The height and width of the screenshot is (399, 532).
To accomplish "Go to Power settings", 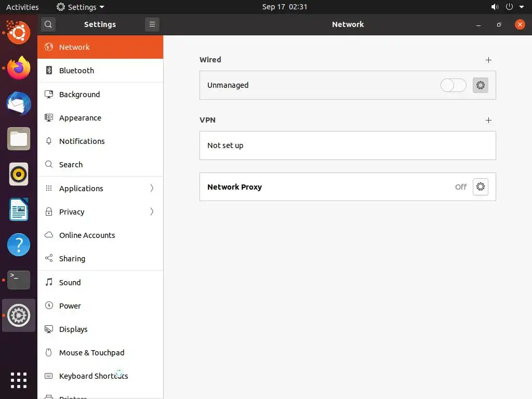I will 100,305.
